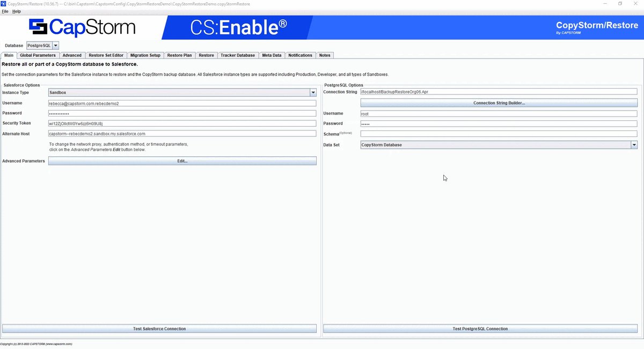Click the Salesforce Username field

[182, 103]
